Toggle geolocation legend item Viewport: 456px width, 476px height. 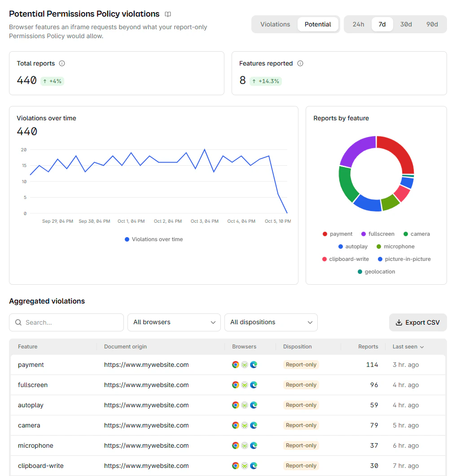pyautogui.click(x=376, y=272)
